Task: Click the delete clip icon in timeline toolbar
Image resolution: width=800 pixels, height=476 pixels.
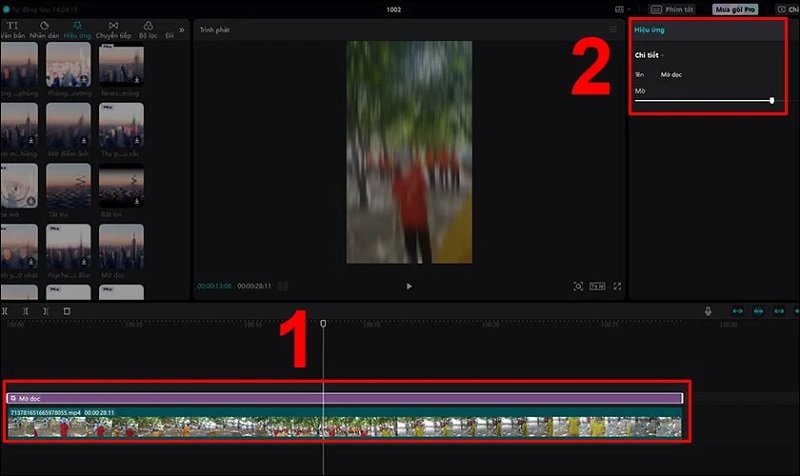Action: pyautogui.click(x=67, y=311)
